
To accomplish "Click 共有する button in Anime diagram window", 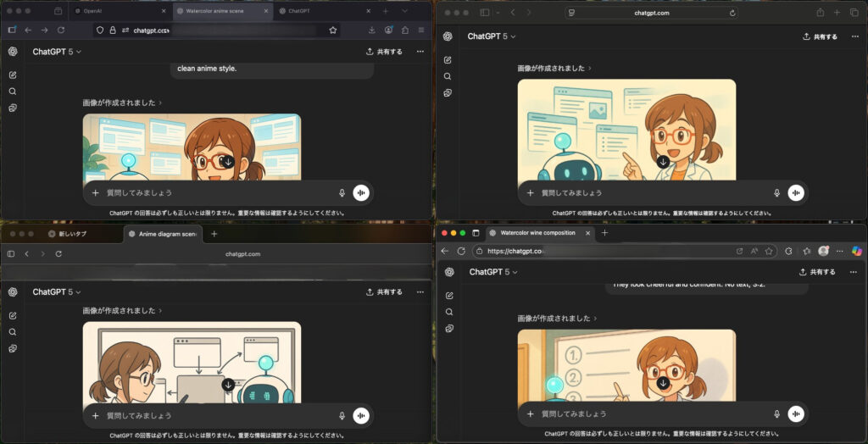I will point(384,291).
